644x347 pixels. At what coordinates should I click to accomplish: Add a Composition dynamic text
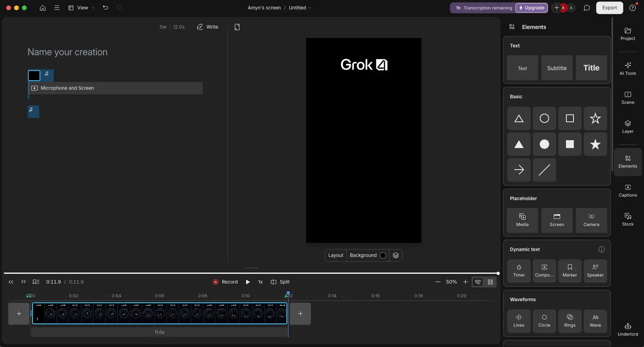[x=544, y=271]
